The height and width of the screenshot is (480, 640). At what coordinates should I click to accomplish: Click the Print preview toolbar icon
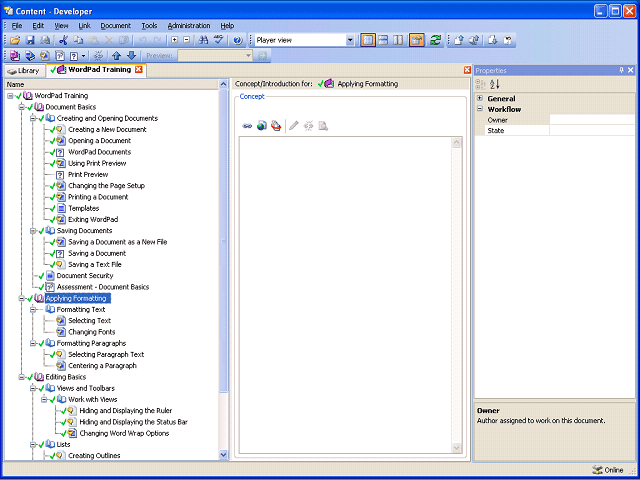45,40
